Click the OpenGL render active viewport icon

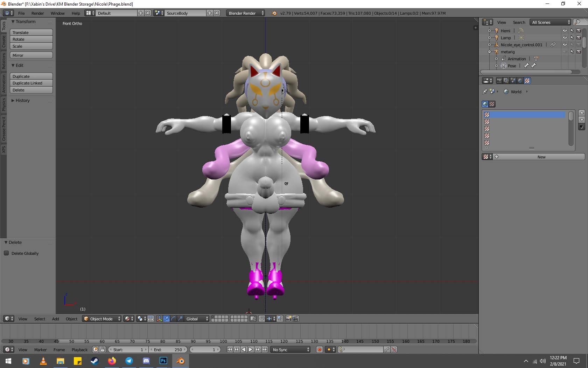pos(288,319)
